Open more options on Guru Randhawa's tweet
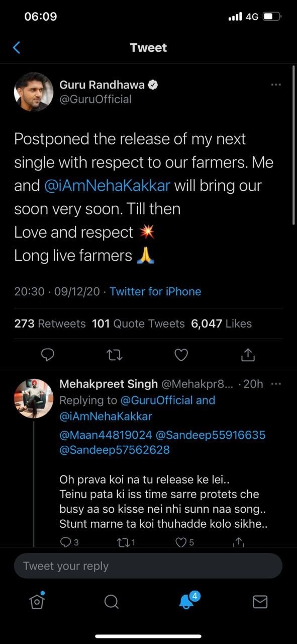This screenshot has width=297, height=644. tap(276, 85)
